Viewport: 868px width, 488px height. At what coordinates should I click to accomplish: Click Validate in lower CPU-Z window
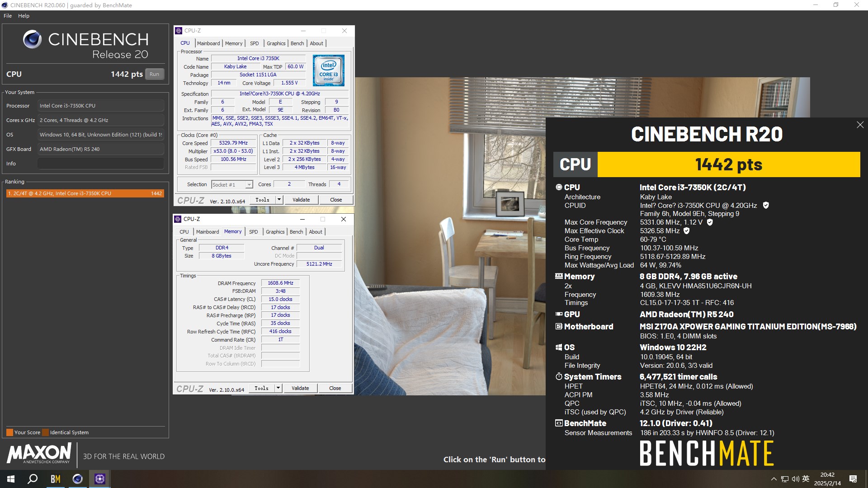[300, 388]
